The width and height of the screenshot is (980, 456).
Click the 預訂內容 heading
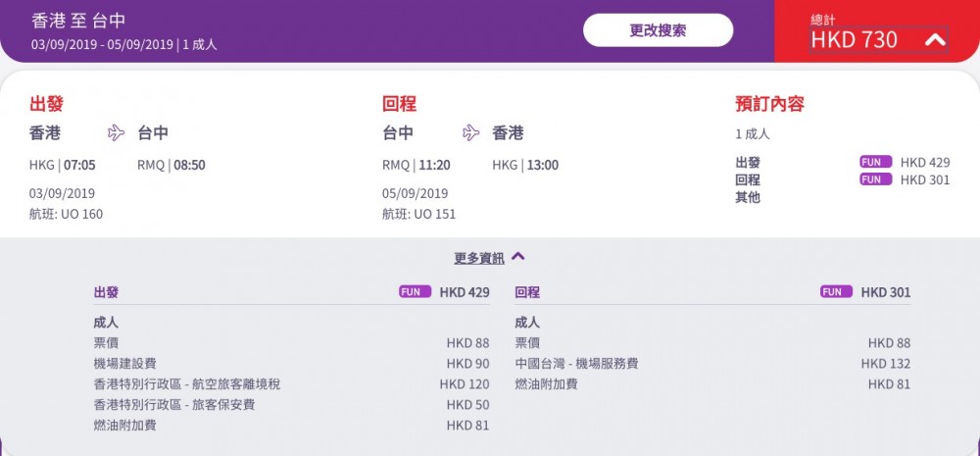[x=769, y=104]
